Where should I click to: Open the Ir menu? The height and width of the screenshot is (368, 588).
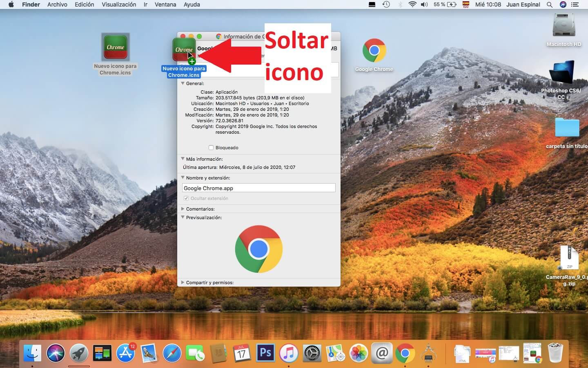(x=145, y=4)
